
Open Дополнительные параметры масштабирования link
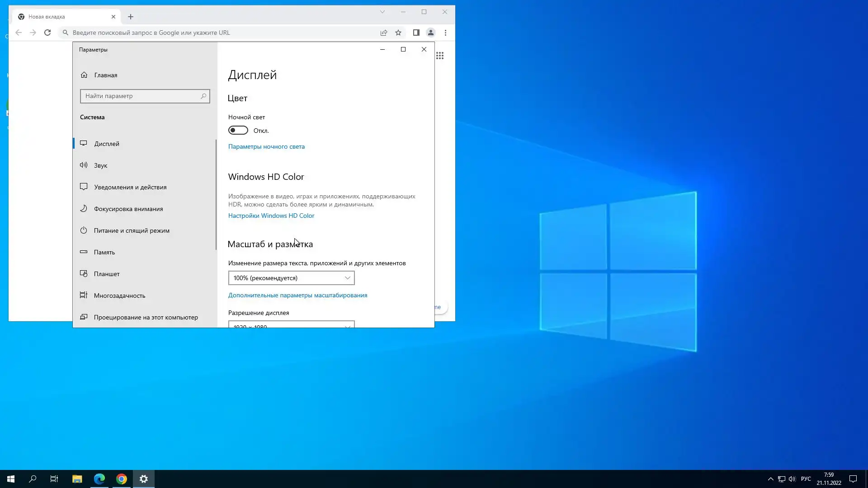[x=297, y=295]
